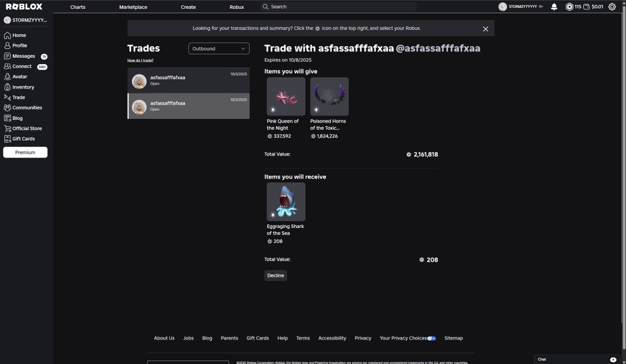Open Poisoned Horns of the Toxic name link
The height and width of the screenshot is (364, 626).
click(x=328, y=124)
